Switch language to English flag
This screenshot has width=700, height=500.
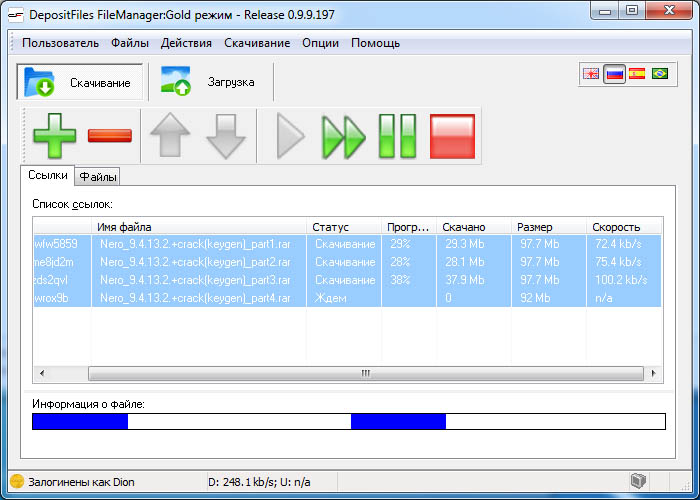[591, 74]
